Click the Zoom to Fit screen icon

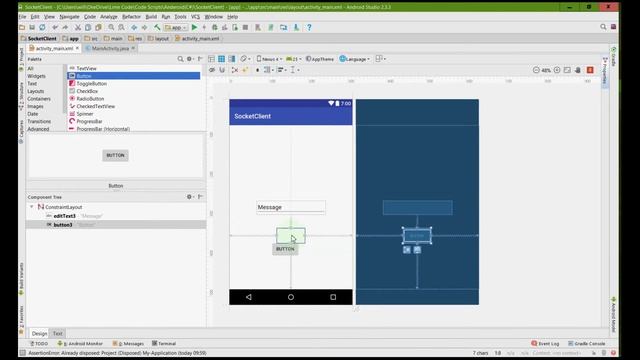(x=567, y=70)
